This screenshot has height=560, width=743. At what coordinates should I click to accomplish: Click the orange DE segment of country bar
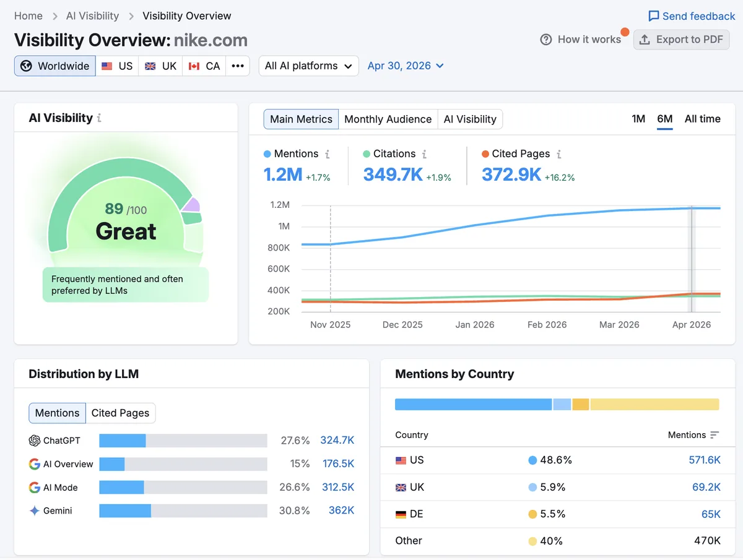(x=580, y=405)
